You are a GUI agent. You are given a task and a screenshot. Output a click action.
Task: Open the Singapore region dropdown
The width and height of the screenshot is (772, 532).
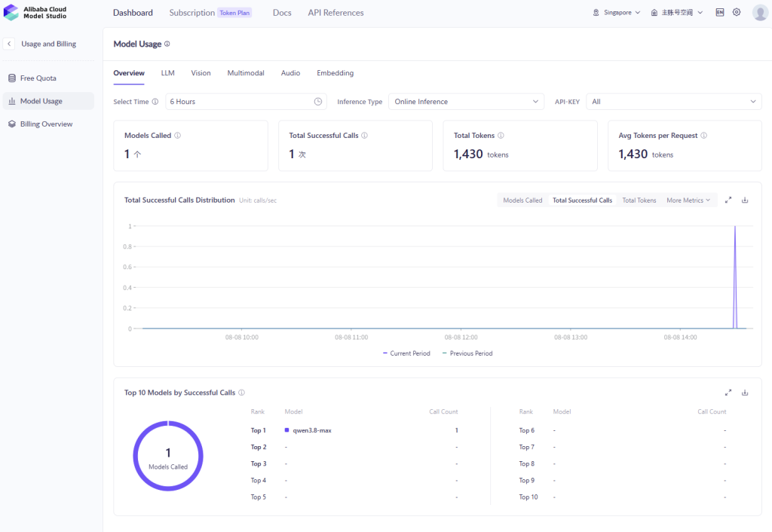(617, 12)
